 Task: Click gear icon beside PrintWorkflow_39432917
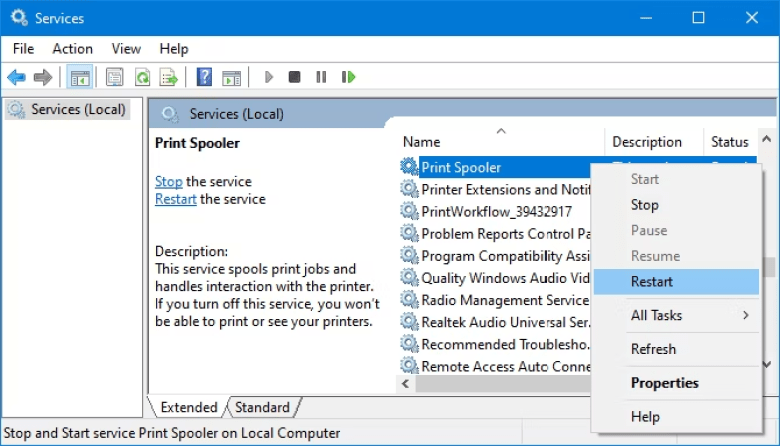point(409,211)
